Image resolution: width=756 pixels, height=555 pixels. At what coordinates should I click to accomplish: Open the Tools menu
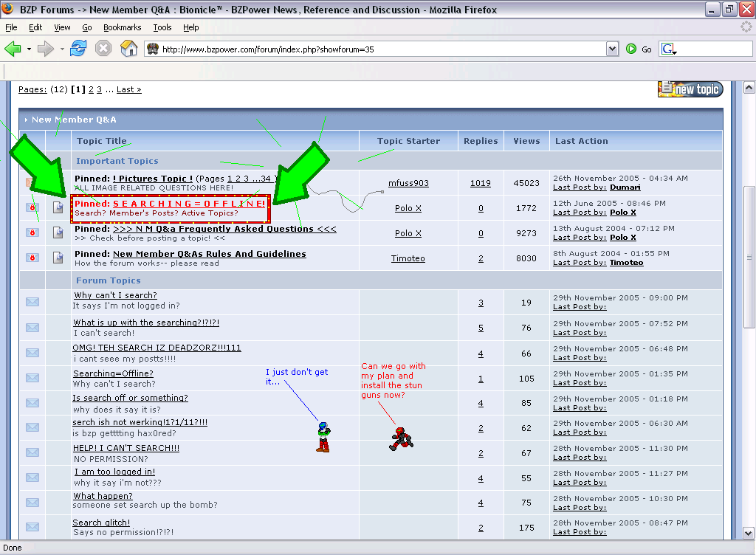[x=162, y=27]
